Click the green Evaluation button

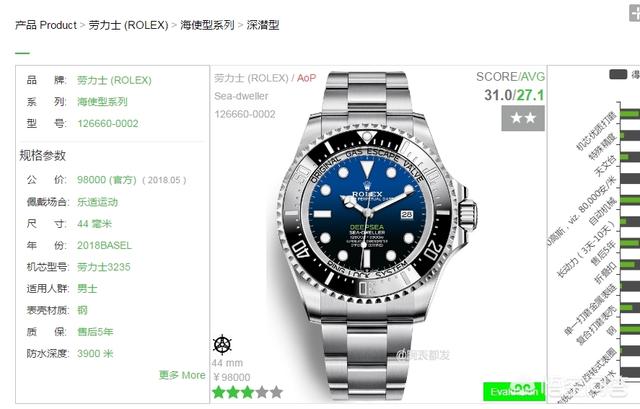[x=514, y=391]
